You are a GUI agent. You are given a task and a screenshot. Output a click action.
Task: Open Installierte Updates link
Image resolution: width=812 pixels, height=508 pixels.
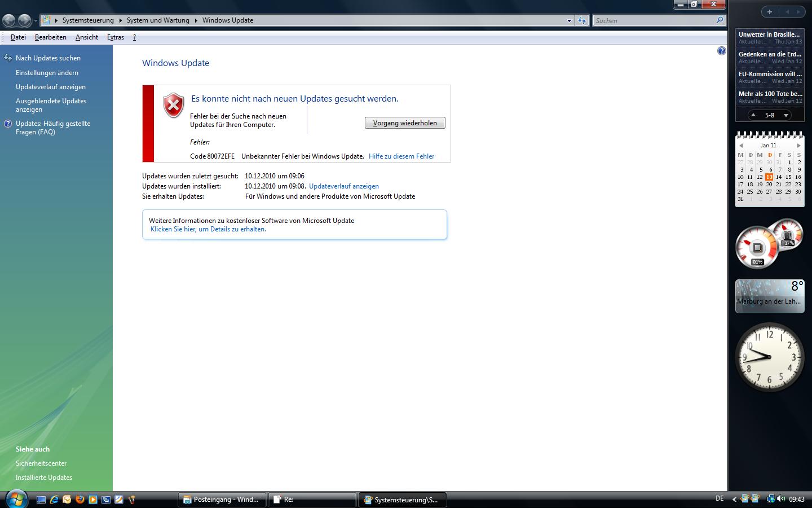pos(44,478)
